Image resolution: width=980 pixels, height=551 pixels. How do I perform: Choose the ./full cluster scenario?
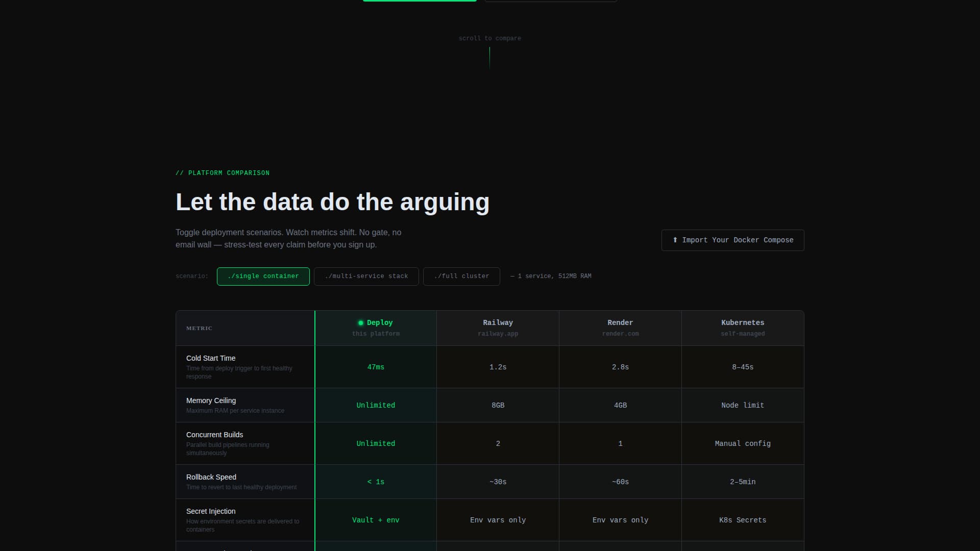[461, 277]
